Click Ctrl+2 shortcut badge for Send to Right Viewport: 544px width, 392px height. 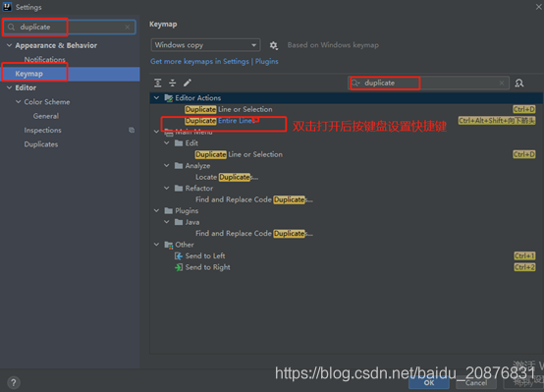[x=524, y=267]
